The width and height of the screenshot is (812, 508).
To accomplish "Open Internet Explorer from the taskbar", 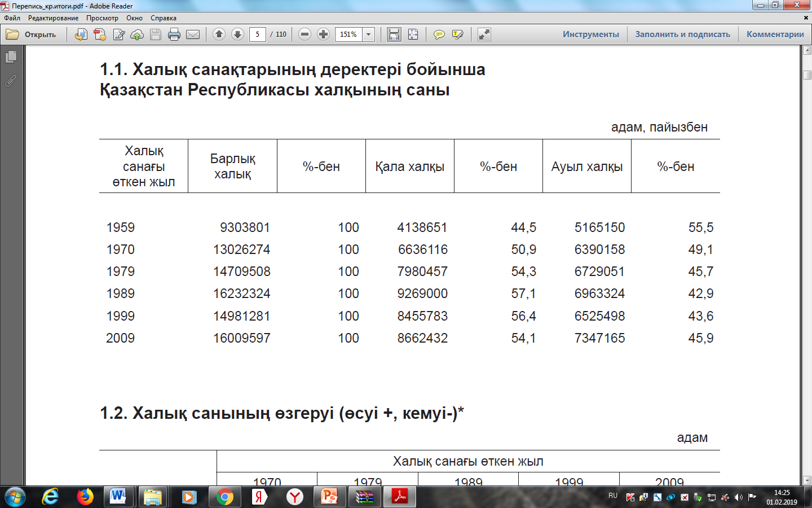I will (x=51, y=497).
